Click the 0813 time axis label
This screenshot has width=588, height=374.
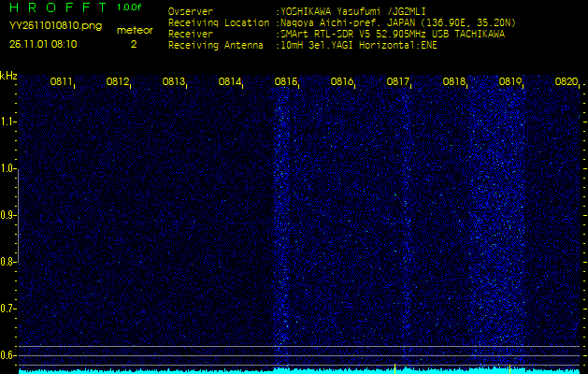pos(173,81)
